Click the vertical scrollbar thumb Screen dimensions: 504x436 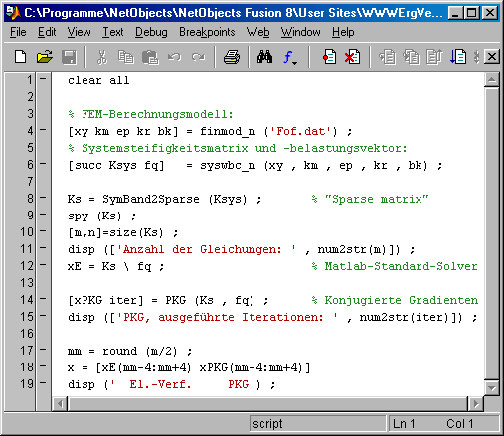pos(492,233)
